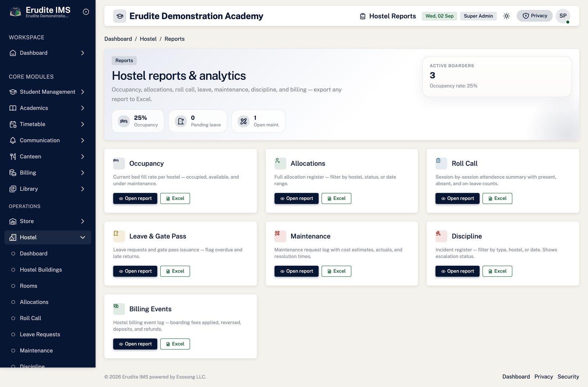
Task: Click Hostel breadcrumb link
Action: click(148, 39)
